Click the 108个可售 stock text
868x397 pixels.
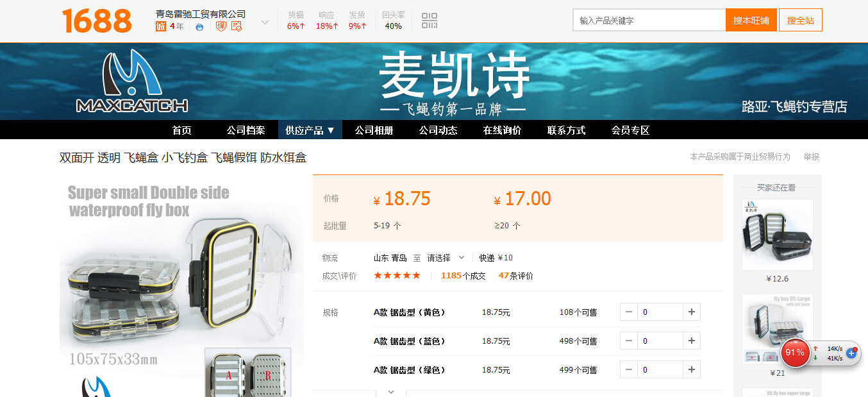[578, 312]
